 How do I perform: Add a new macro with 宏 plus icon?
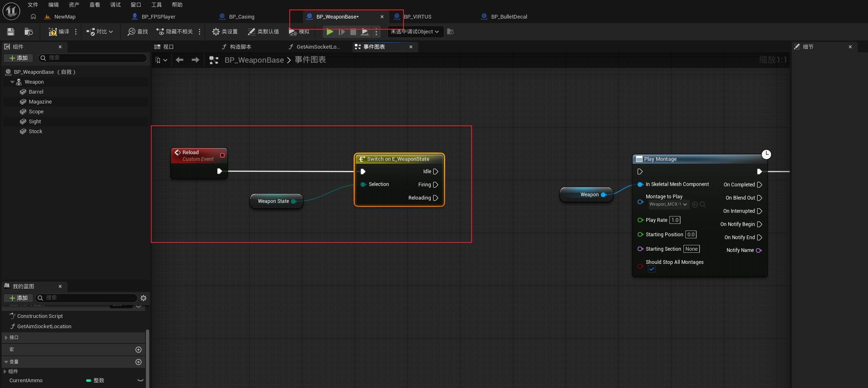pyautogui.click(x=138, y=350)
